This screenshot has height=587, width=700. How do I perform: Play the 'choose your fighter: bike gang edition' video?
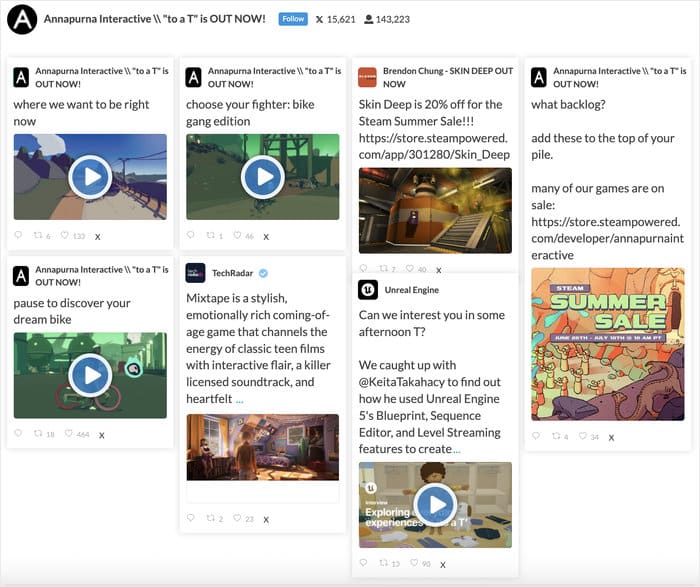click(x=262, y=177)
